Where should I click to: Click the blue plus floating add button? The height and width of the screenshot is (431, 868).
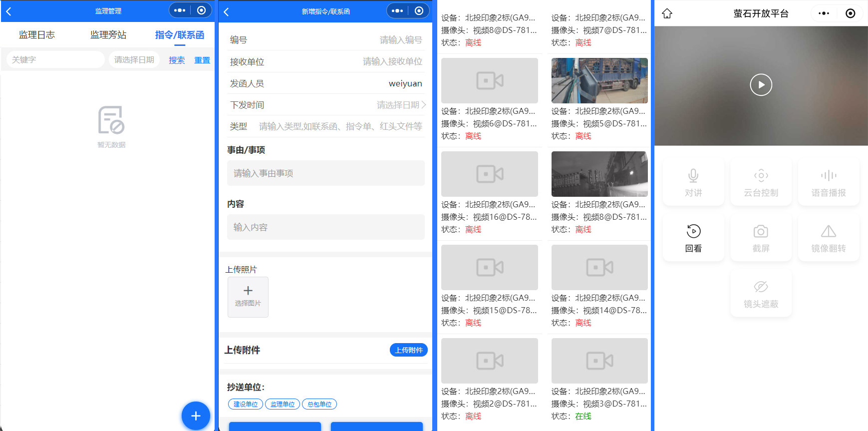(196, 416)
